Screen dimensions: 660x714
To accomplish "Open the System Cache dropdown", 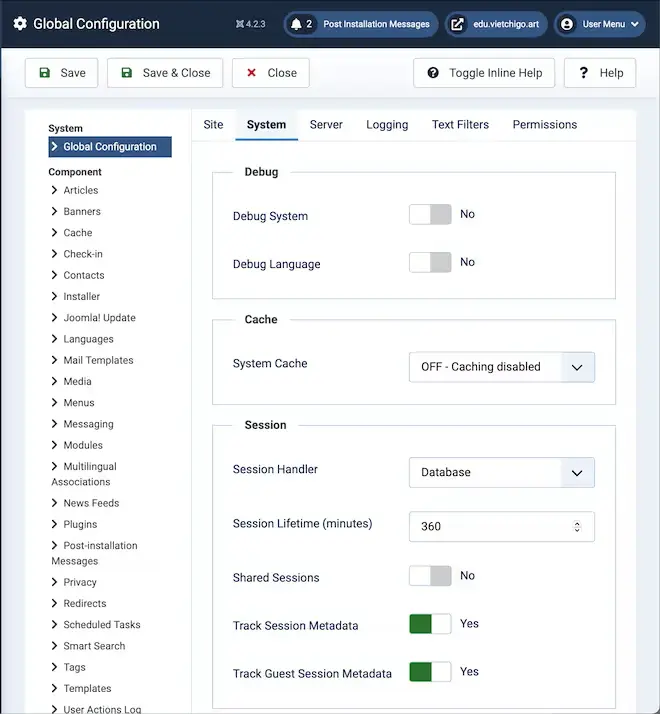I will point(501,367).
